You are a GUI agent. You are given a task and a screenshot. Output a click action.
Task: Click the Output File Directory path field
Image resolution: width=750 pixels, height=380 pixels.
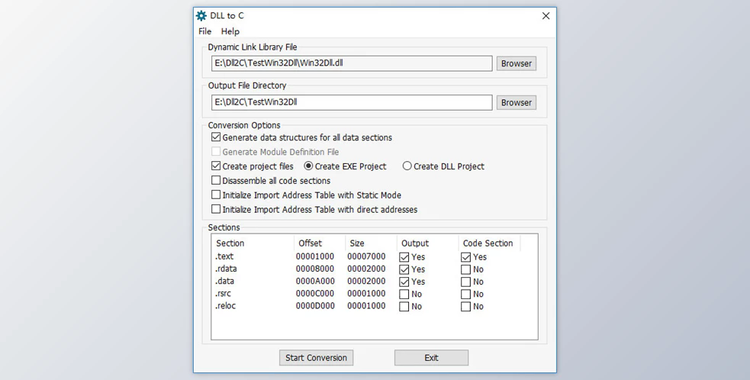[352, 102]
